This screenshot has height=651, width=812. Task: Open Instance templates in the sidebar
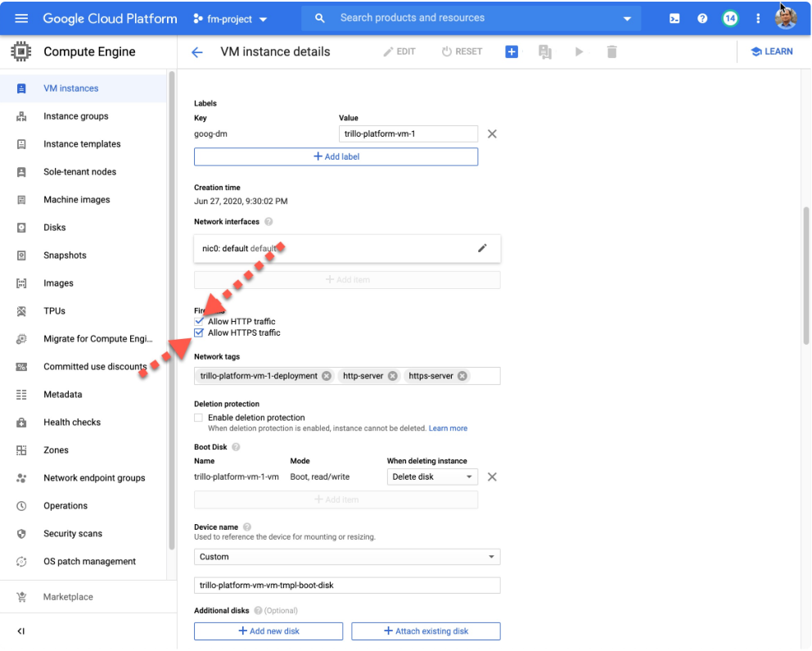point(83,144)
